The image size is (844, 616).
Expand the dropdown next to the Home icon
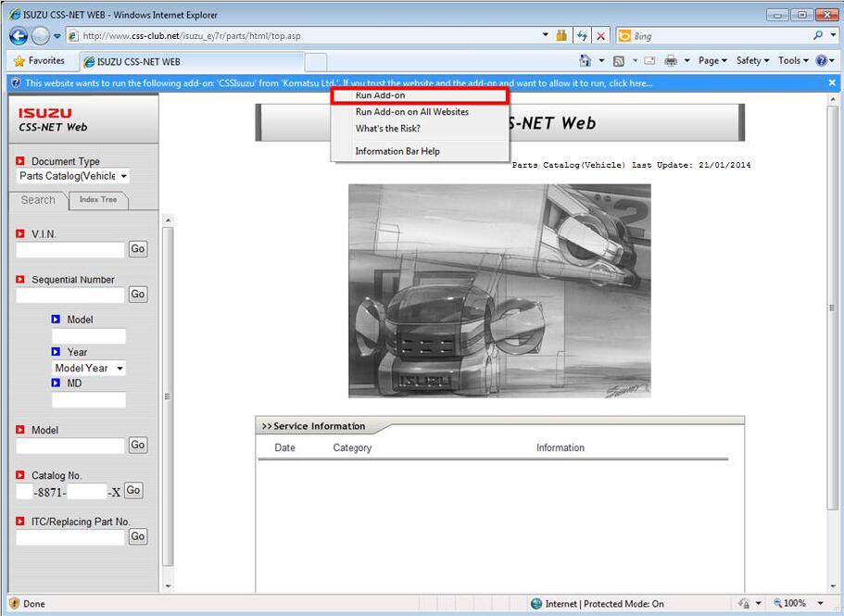pos(601,61)
